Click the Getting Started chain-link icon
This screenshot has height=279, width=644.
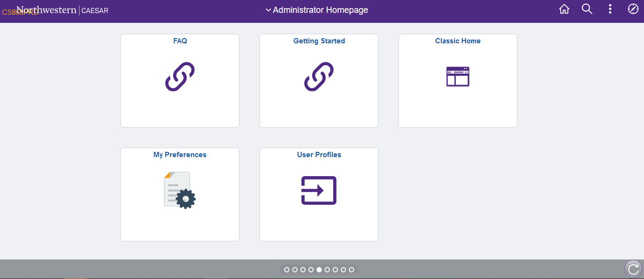319,76
